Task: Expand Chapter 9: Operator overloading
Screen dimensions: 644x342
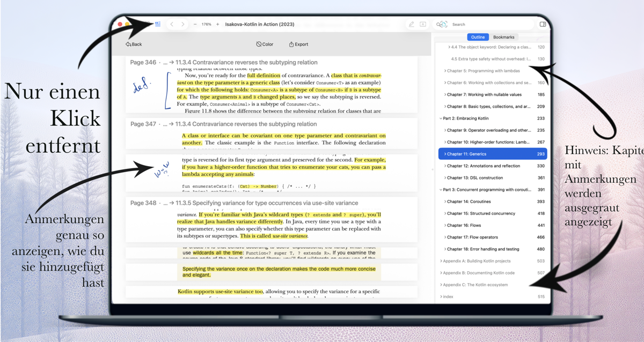Action: tap(445, 130)
